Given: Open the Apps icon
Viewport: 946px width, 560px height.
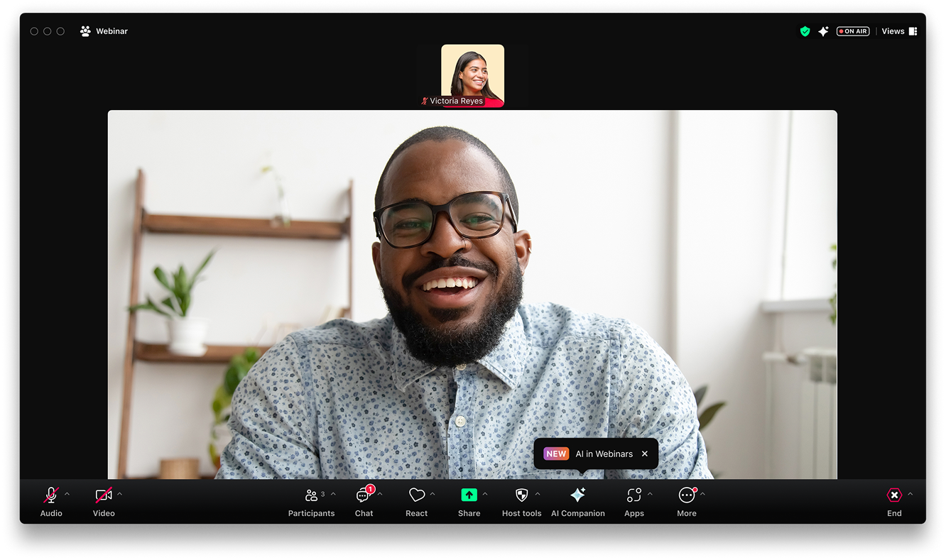Looking at the screenshot, I should (634, 495).
